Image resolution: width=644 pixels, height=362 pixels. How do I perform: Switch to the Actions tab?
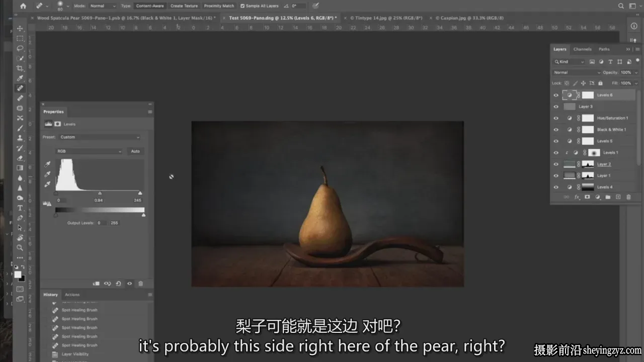[72, 295]
